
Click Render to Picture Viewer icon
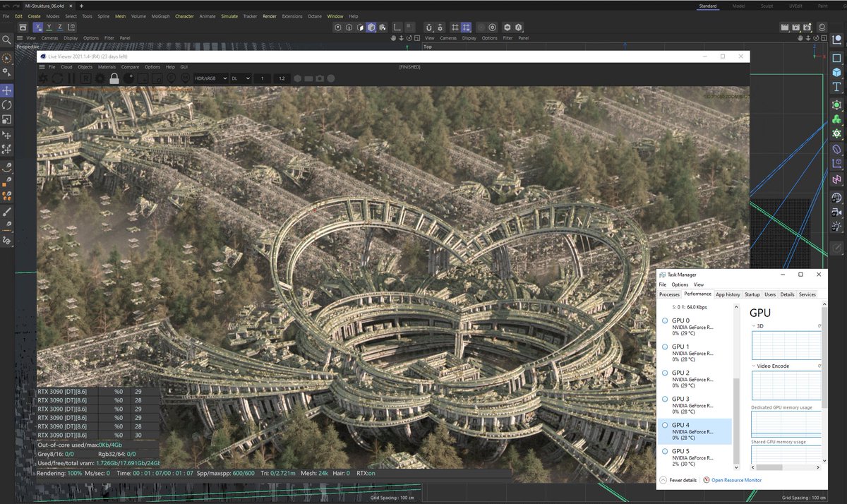tap(797, 27)
